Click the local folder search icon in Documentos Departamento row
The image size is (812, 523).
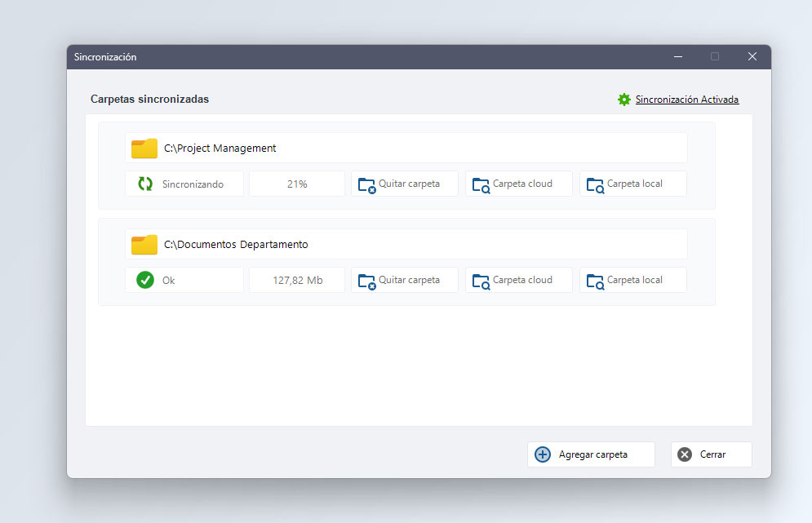(x=595, y=281)
